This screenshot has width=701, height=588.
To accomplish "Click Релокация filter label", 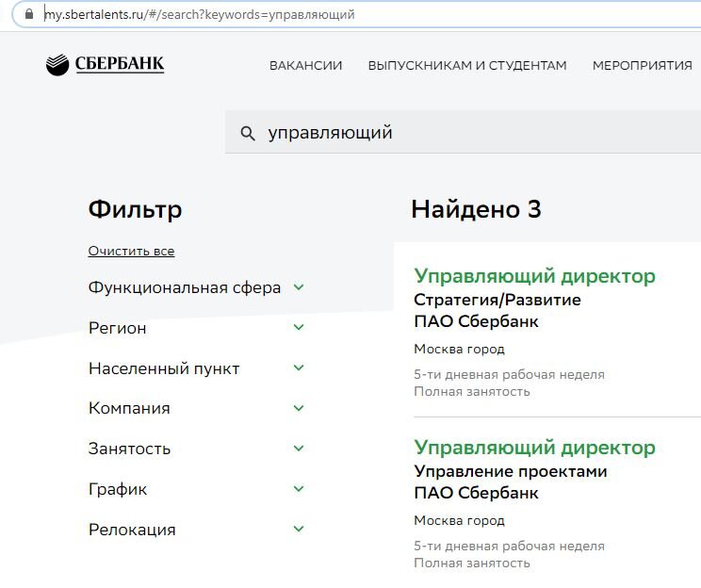I will pos(132,530).
